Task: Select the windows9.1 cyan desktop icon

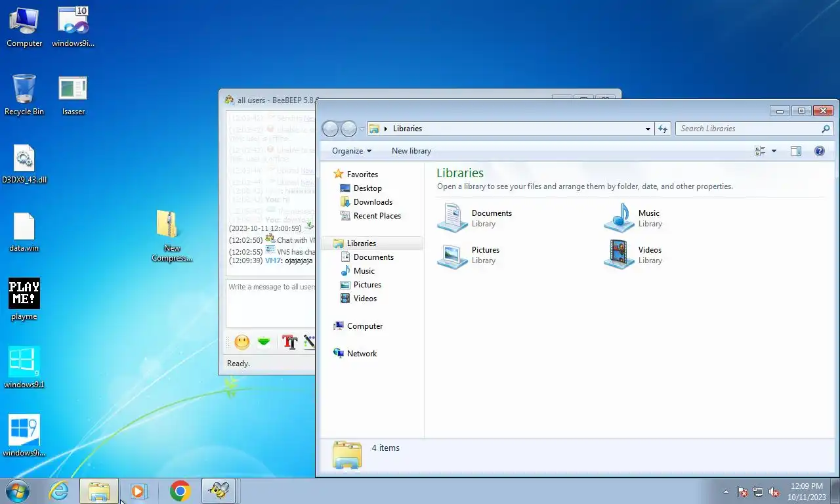Action: [24, 367]
